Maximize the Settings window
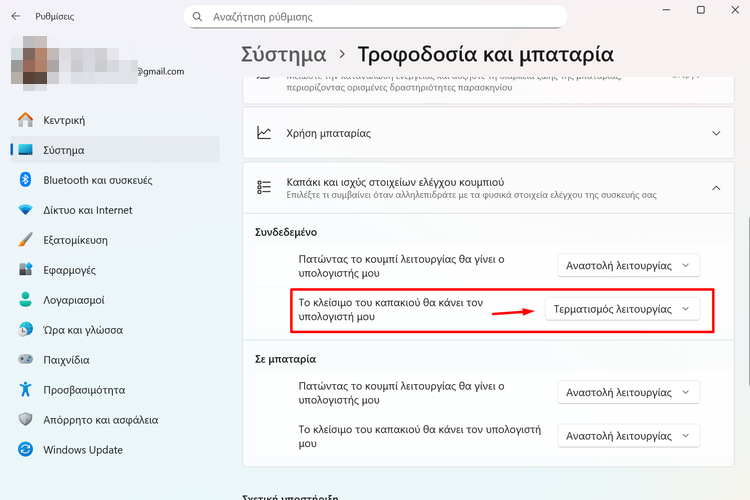This screenshot has height=500, width=750. [701, 10]
